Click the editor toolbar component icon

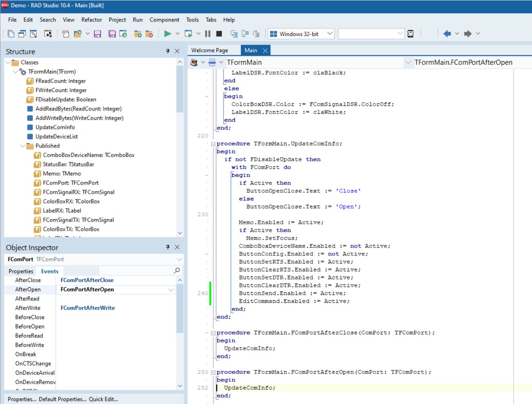click(x=194, y=62)
